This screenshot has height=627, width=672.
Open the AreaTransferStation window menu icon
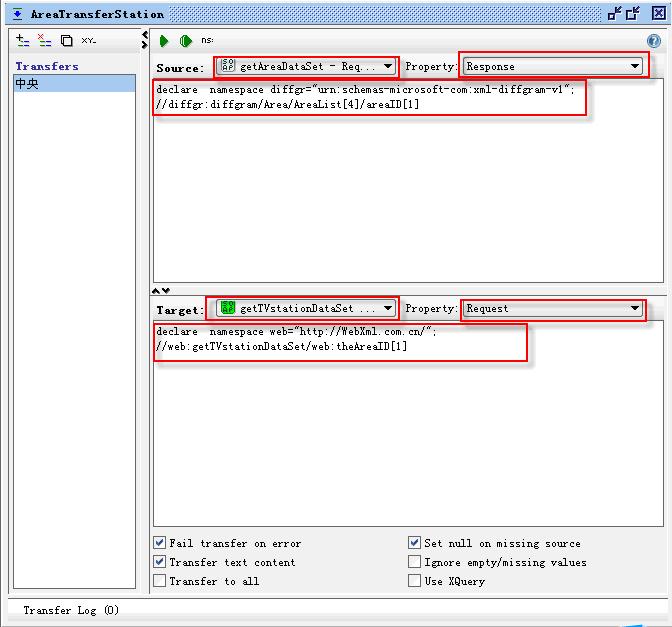tap(18, 14)
